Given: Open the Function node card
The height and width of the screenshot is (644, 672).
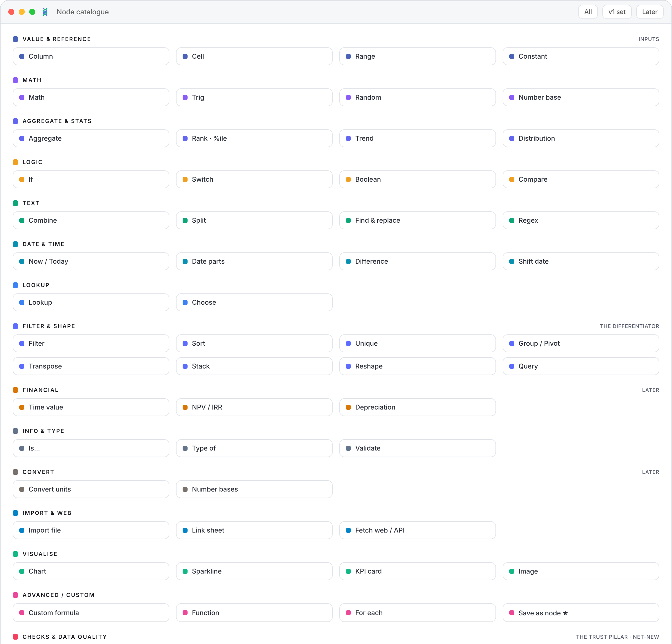Looking at the screenshot, I should tap(254, 612).
